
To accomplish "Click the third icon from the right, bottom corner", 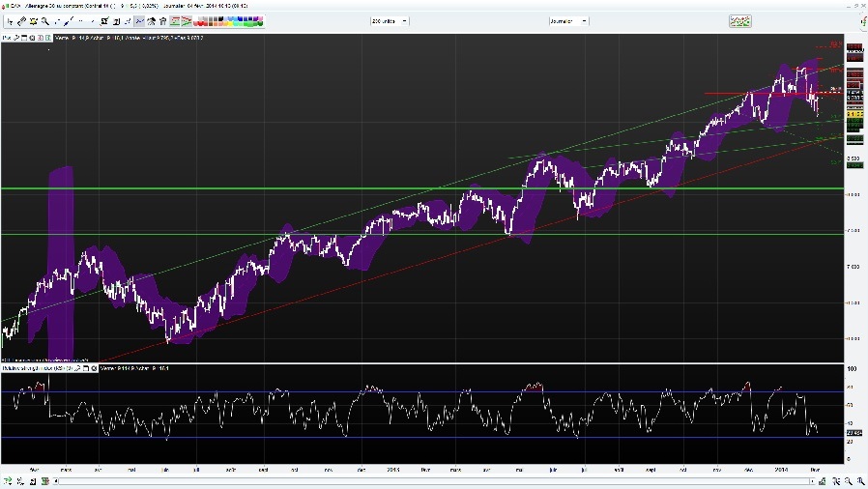I will 836,481.
